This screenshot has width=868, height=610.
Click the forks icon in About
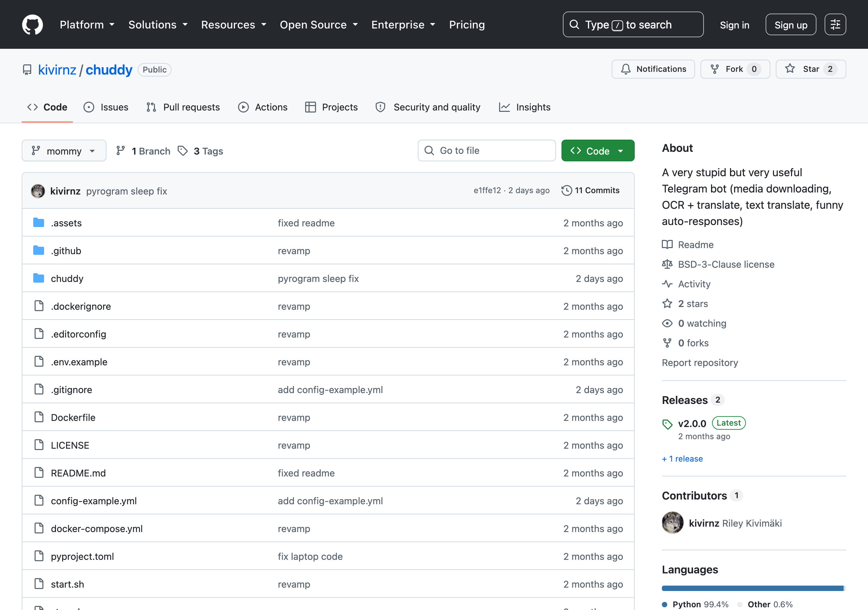667,343
